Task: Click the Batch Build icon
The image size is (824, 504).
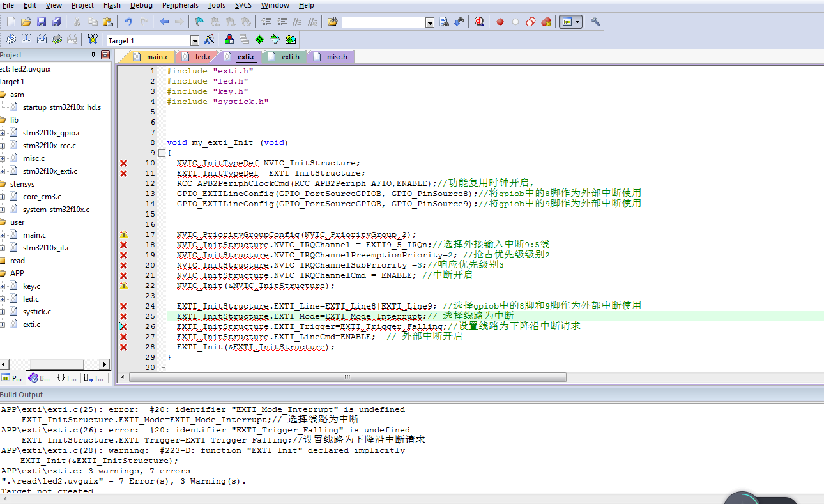Action: tap(57, 40)
